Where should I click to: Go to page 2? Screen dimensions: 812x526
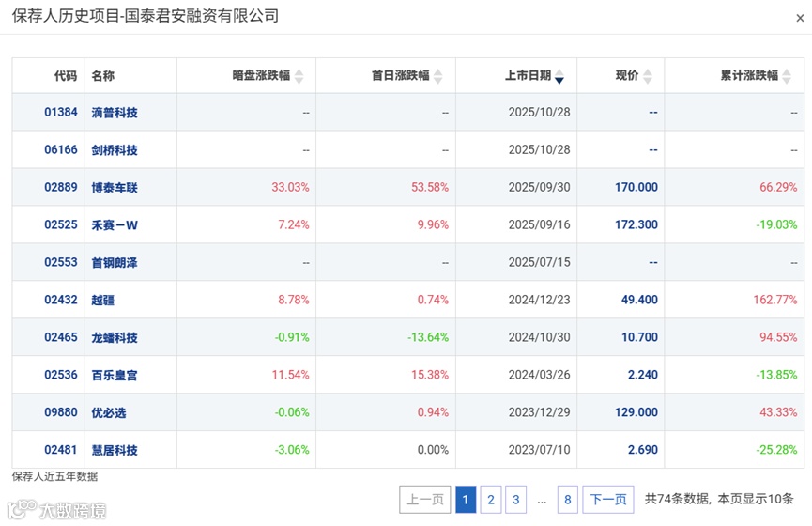click(x=490, y=500)
